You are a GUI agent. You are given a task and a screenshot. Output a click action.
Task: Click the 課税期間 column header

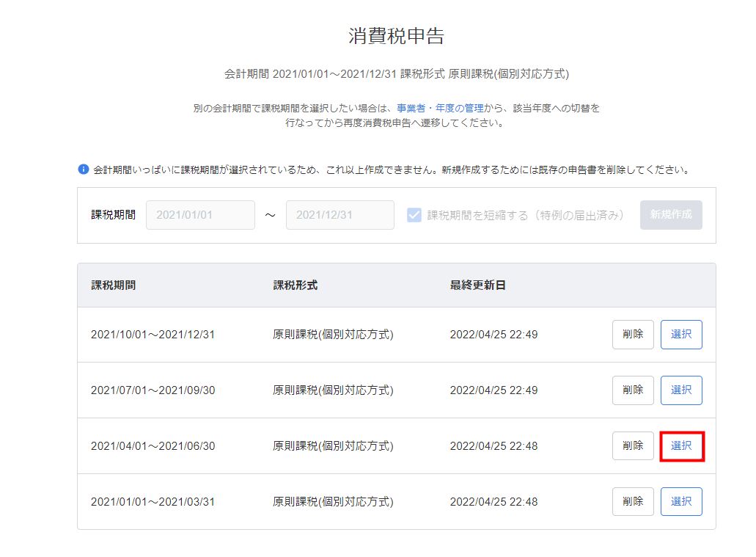click(115, 285)
